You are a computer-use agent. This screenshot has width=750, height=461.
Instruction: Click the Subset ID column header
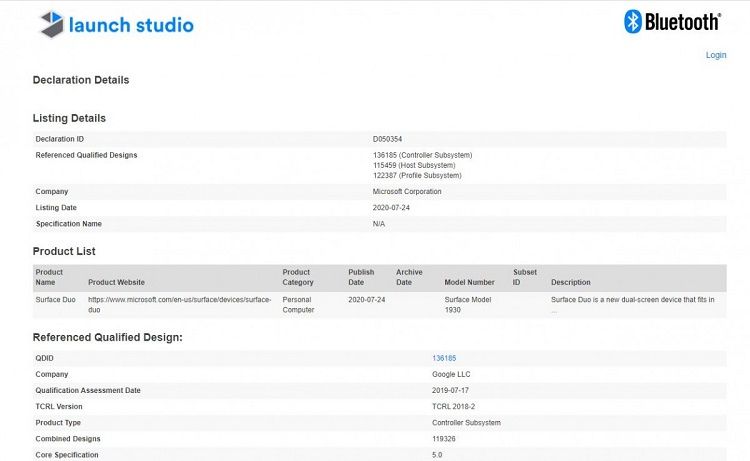(525, 277)
